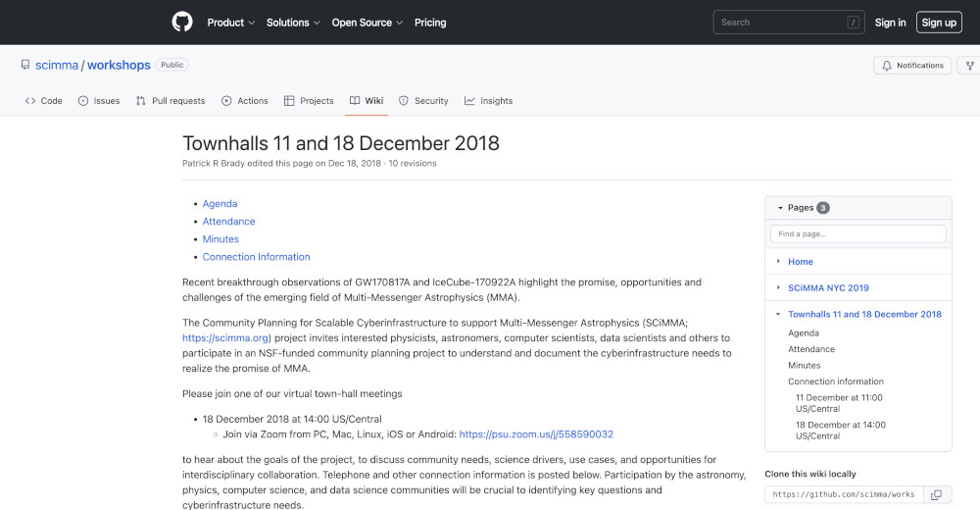980x510 pixels.
Task: Click the GitHub logo icon
Action: [182, 22]
